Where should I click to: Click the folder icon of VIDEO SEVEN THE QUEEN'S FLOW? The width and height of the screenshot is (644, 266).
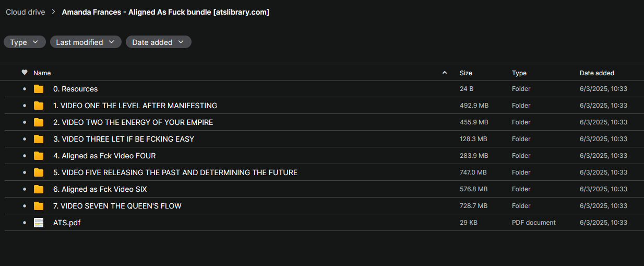pos(39,206)
